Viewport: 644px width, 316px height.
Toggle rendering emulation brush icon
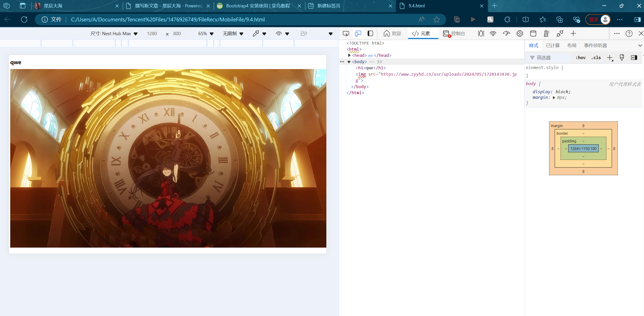click(622, 58)
